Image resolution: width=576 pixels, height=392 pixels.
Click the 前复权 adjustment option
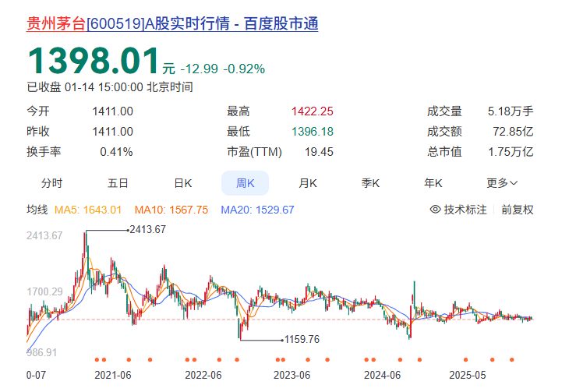pyautogui.click(x=518, y=210)
